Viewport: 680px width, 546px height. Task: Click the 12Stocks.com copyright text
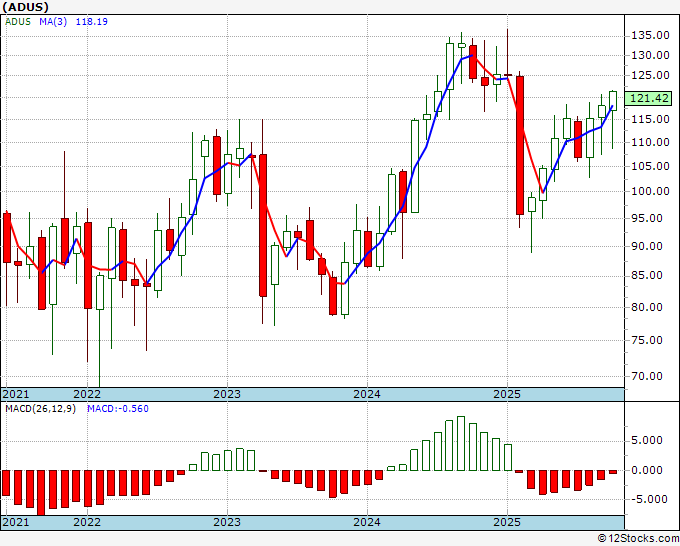pyautogui.click(x=638, y=539)
